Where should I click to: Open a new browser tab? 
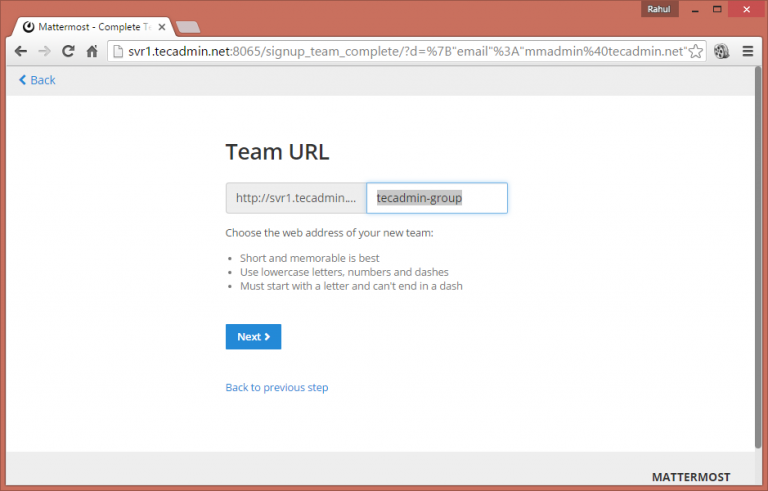coord(188,27)
